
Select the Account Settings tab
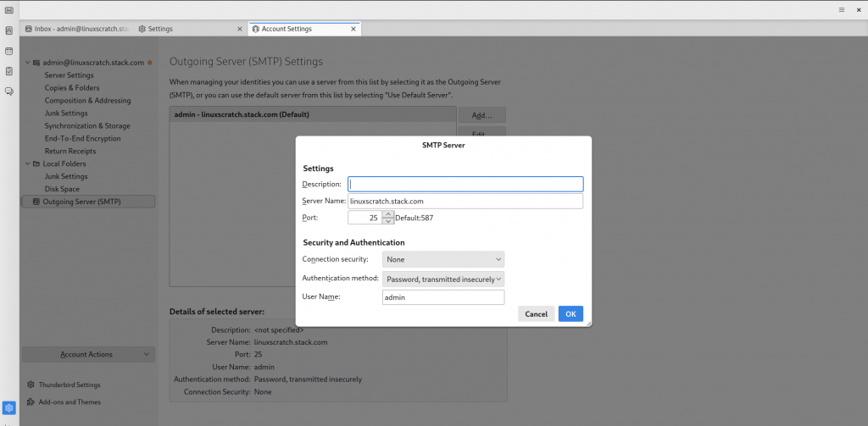(304, 29)
